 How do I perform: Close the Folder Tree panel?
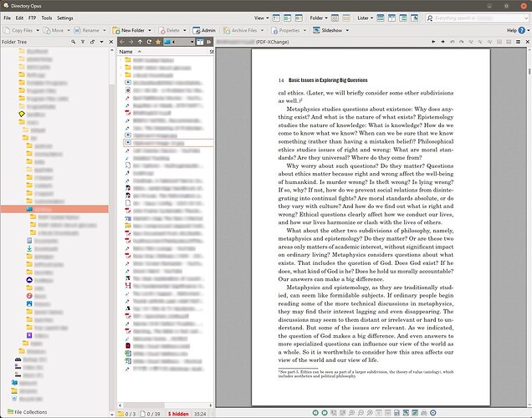(111, 42)
